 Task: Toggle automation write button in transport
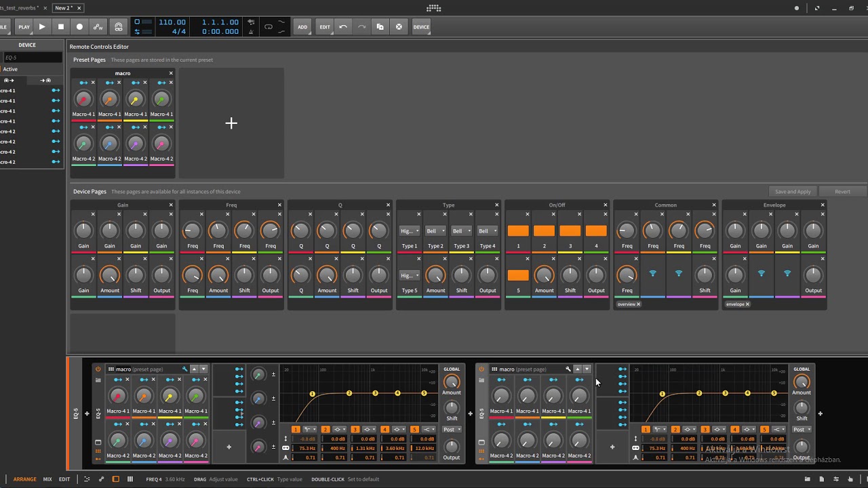click(x=98, y=27)
